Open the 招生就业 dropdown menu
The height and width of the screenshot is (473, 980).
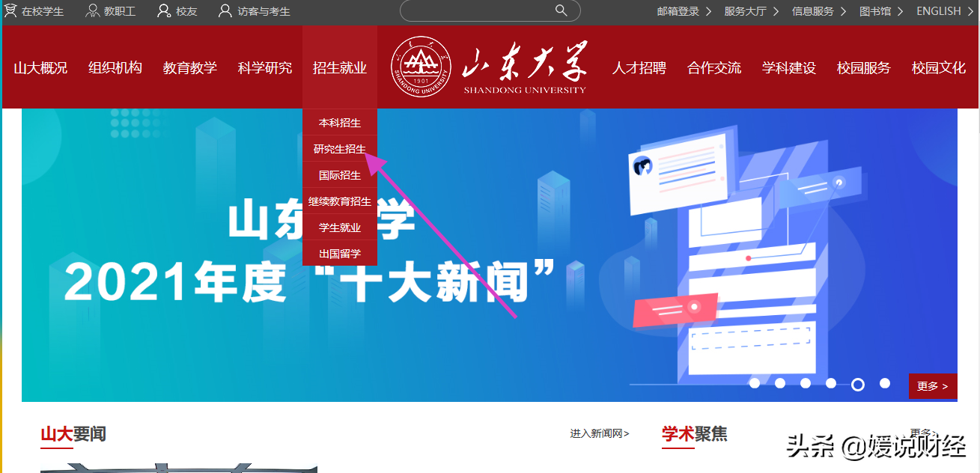pyautogui.click(x=338, y=67)
